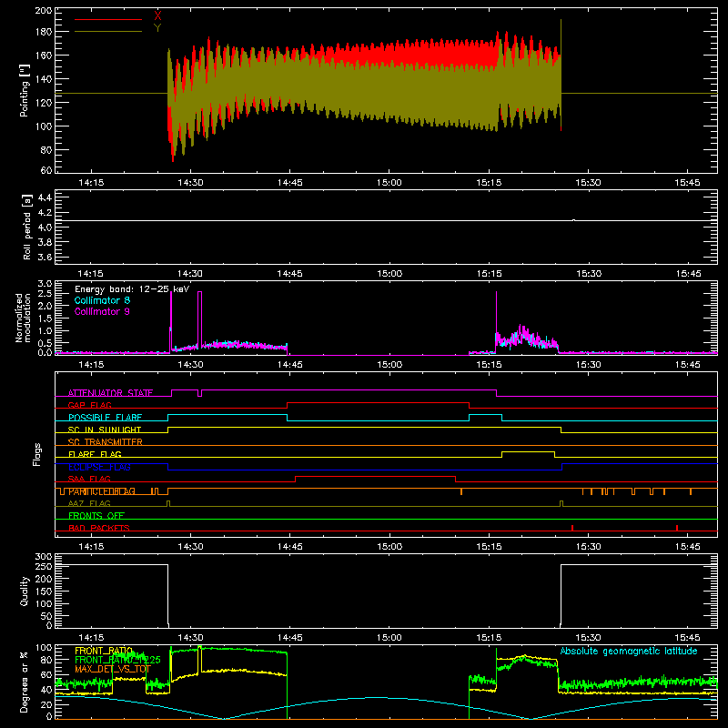Click 14:15 label under the Flags plot

(x=91, y=547)
